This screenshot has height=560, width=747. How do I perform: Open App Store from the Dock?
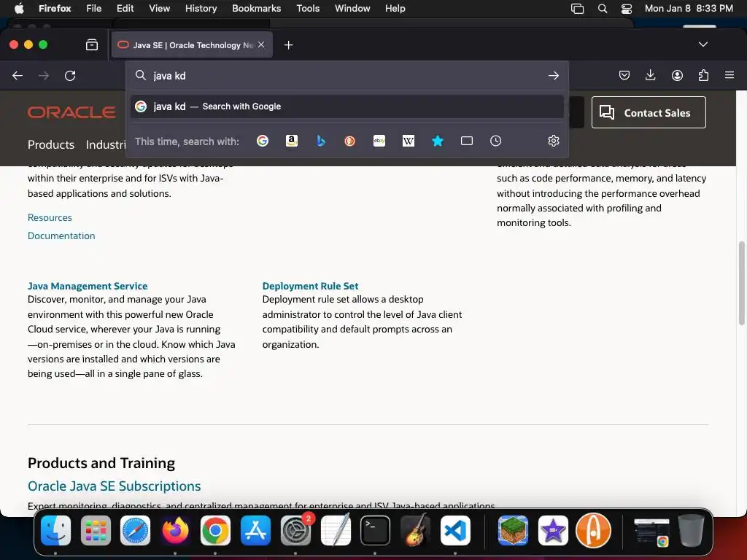tap(255, 531)
